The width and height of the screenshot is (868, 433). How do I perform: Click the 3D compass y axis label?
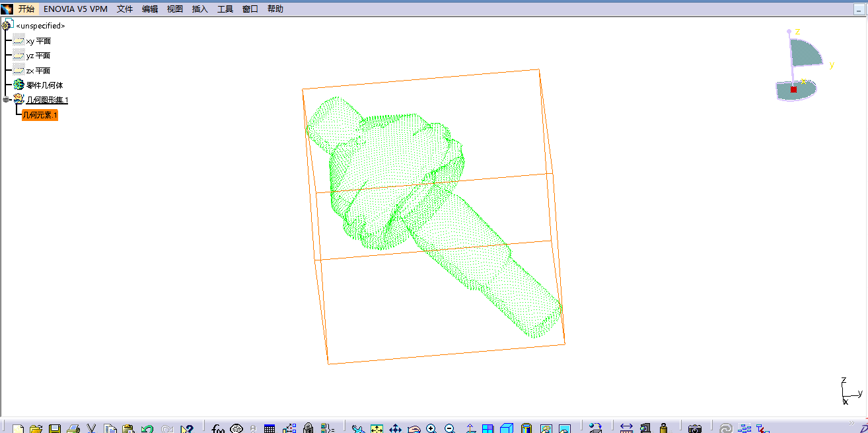[x=832, y=65]
